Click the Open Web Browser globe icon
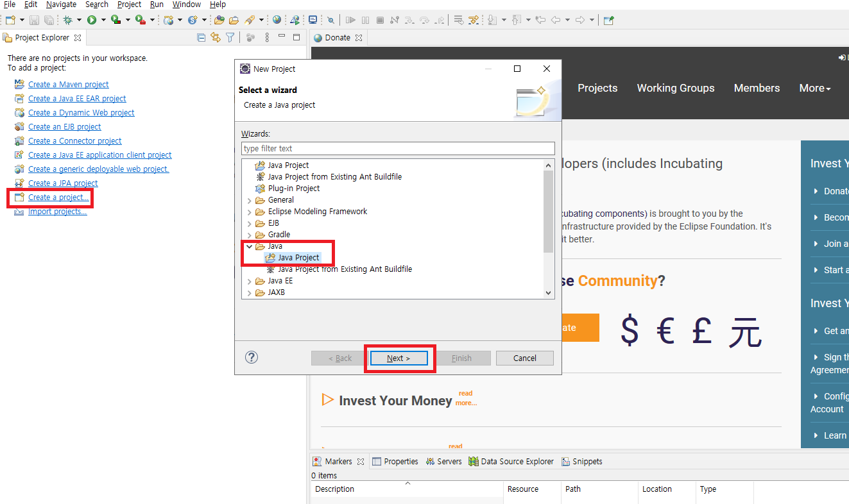 (x=277, y=20)
